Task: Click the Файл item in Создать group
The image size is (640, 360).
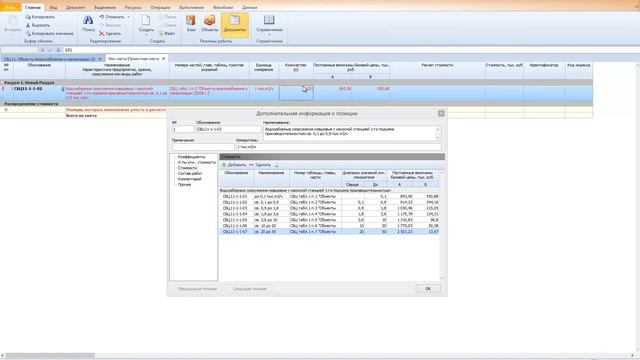Action: (167, 33)
